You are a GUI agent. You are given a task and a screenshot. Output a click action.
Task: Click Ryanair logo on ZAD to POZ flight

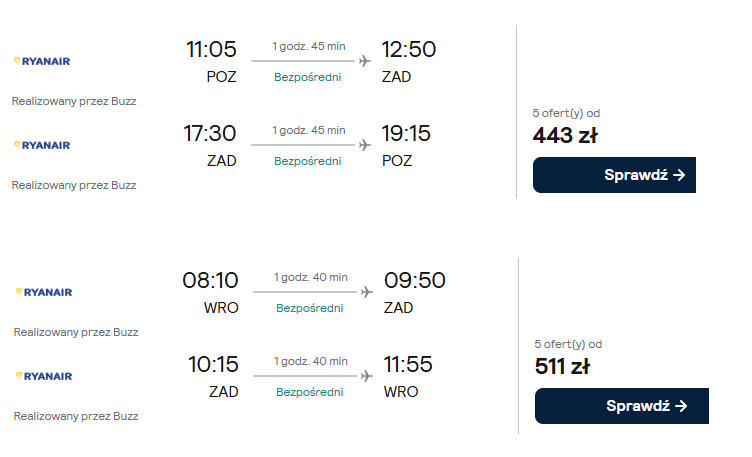41,145
